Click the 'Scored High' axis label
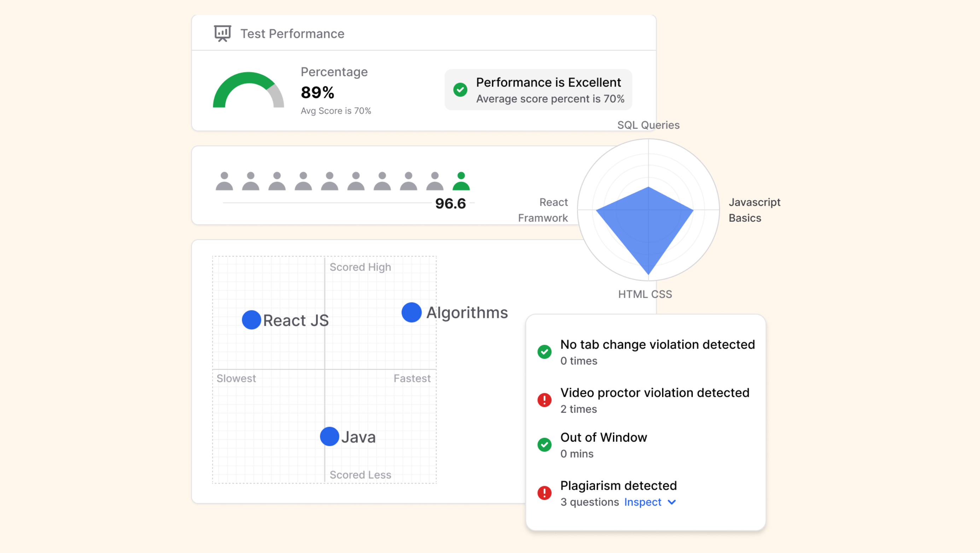The image size is (980, 553). [x=360, y=267]
